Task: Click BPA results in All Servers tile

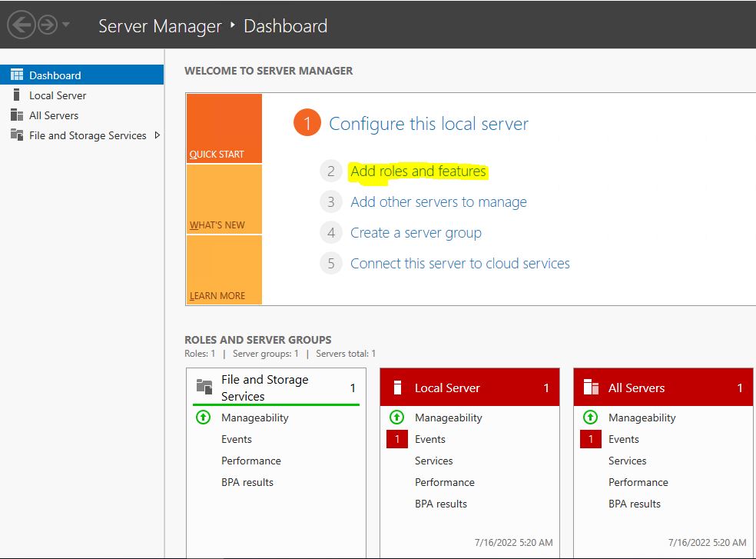Action: pyautogui.click(x=635, y=504)
